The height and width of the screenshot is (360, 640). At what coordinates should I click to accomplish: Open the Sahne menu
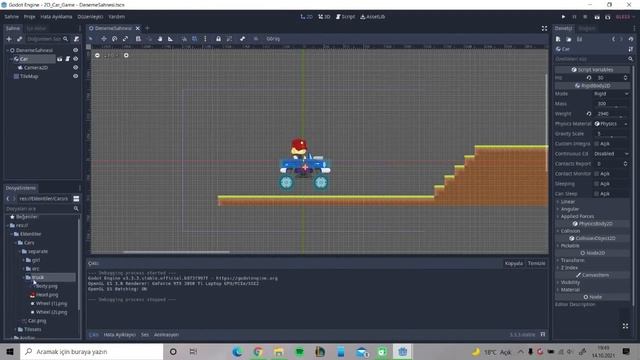[12, 17]
